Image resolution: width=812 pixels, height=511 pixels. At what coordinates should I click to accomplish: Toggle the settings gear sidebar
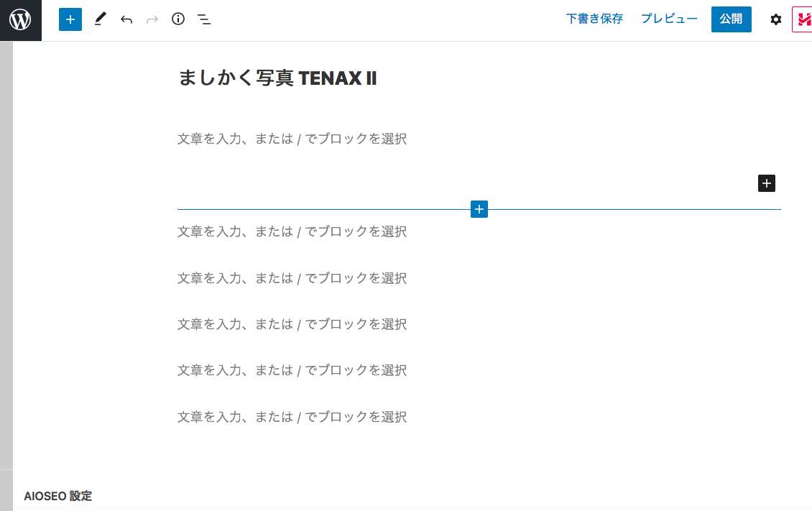tap(776, 19)
